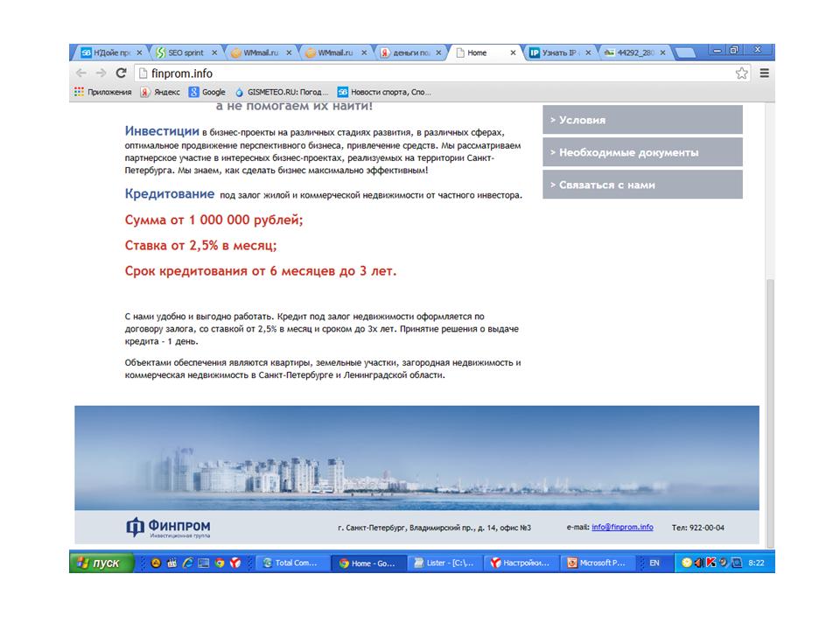This screenshot has width=840, height=630.
Task: Click the address г. Санкт-Петербург, Владимирский пр.
Action: tap(434, 528)
